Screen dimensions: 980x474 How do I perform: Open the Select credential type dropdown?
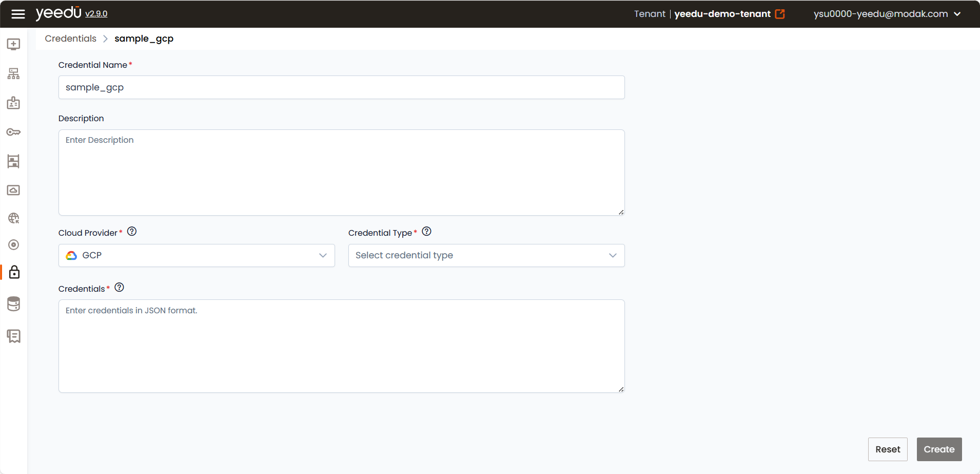[x=486, y=255]
